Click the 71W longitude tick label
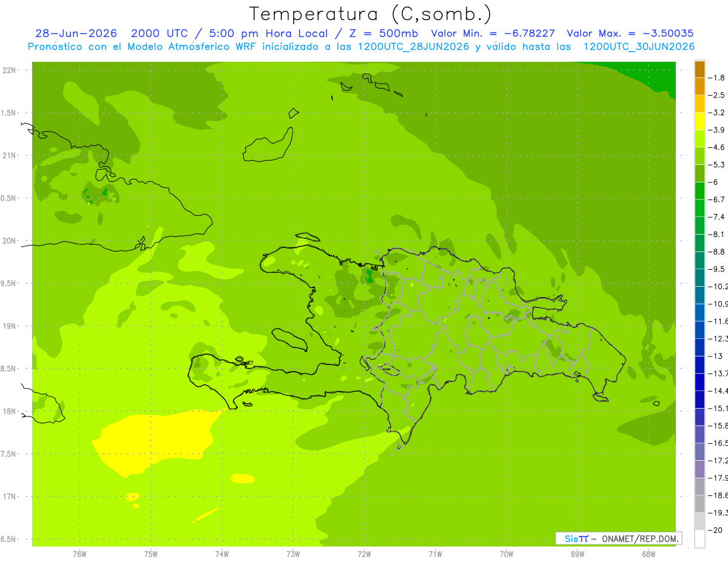 (435, 554)
